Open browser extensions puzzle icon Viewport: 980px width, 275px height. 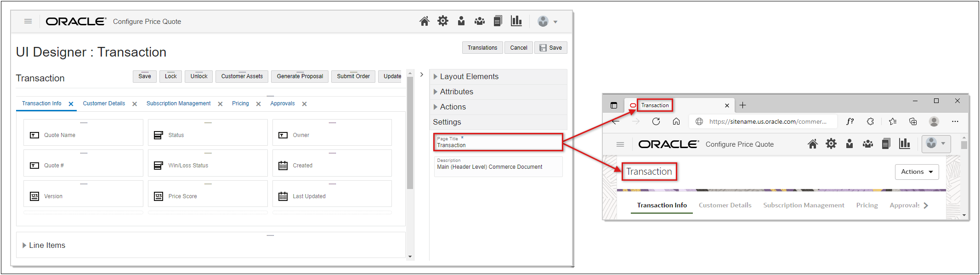point(870,121)
